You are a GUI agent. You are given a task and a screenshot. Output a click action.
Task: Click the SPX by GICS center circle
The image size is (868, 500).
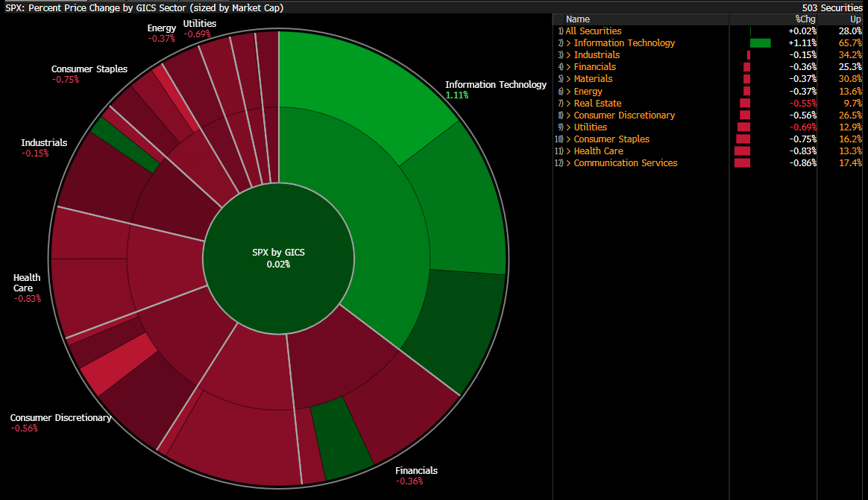tap(278, 258)
